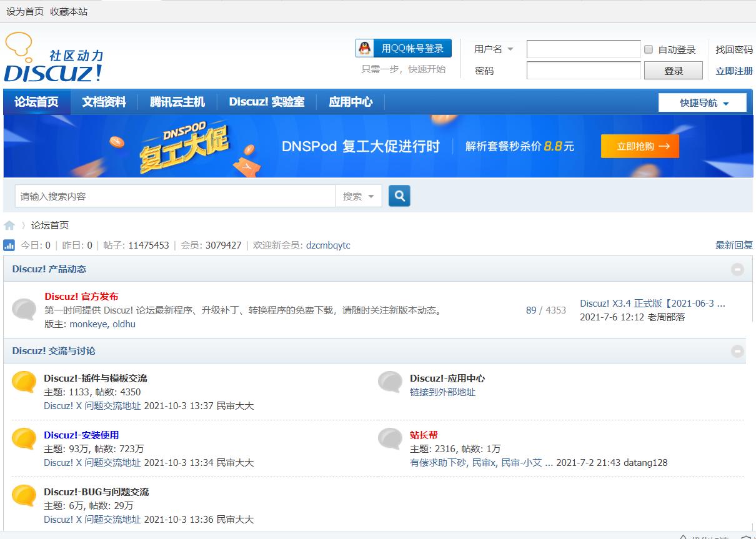Click the 立即抢购 button on the DNSPod banner
Viewport: 756px width, 539px height.
click(x=639, y=146)
